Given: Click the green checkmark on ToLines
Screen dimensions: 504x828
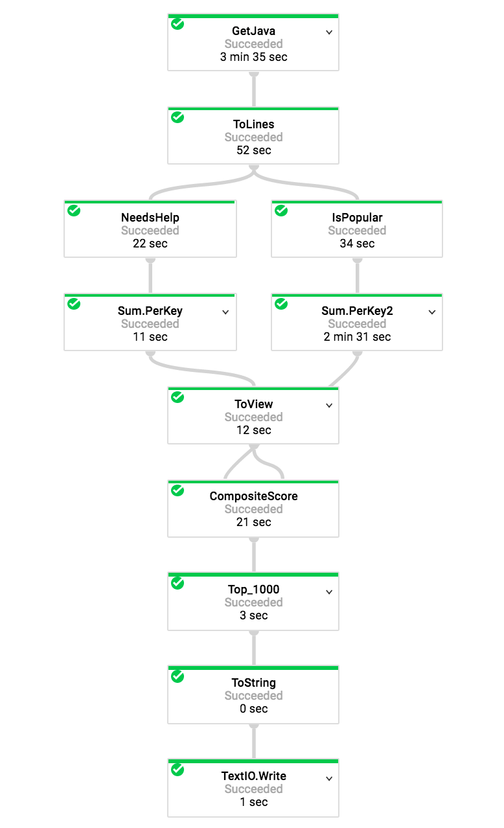Looking at the screenshot, I should click(x=178, y=117).
